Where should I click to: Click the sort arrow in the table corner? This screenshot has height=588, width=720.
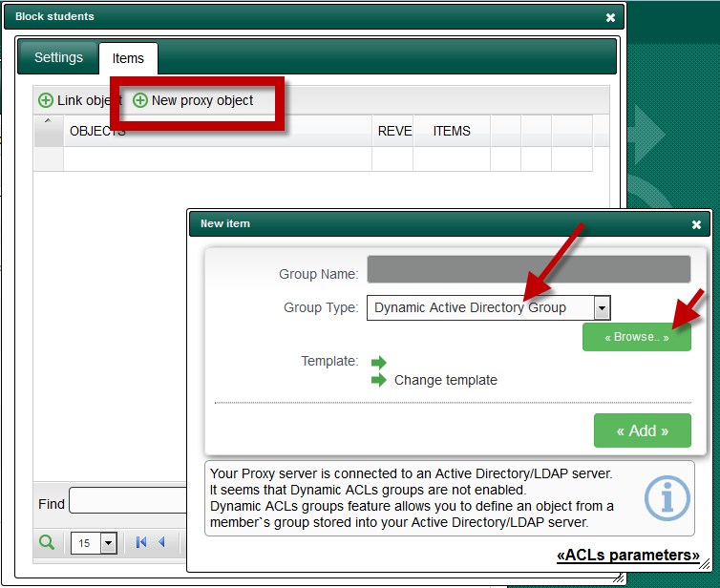(x=48, y=120)
